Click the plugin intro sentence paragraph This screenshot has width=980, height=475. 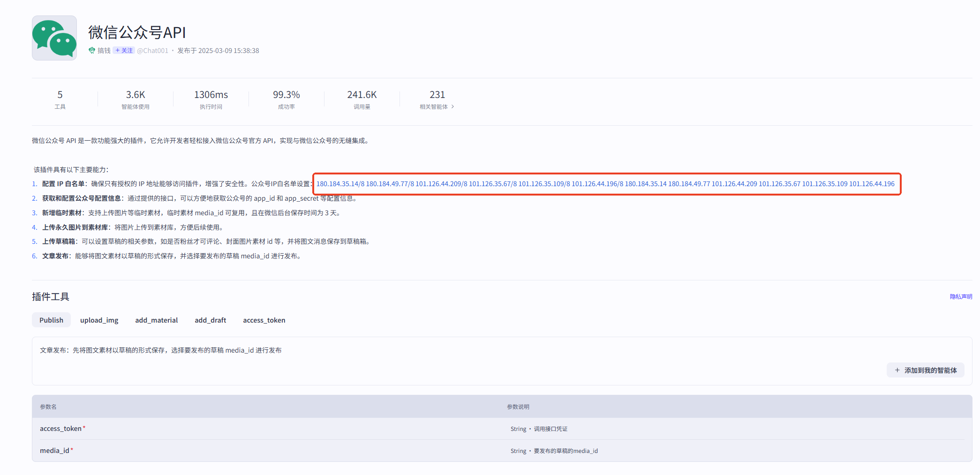click(201, 141)
